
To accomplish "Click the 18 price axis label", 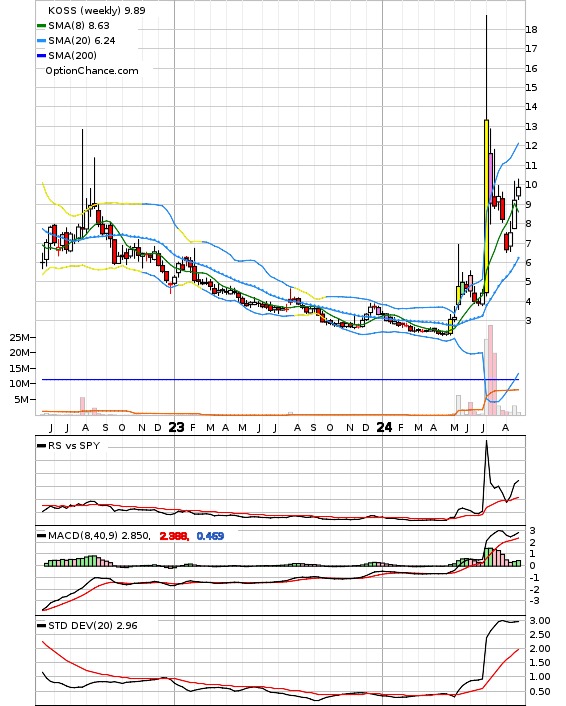I will click(x=532, y=30).
